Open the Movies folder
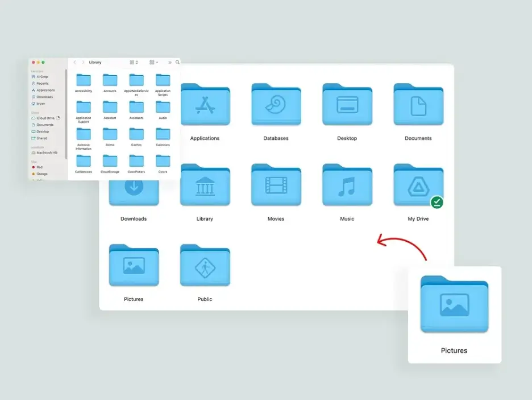Screen dimensions: 532x400 [276, 185]
